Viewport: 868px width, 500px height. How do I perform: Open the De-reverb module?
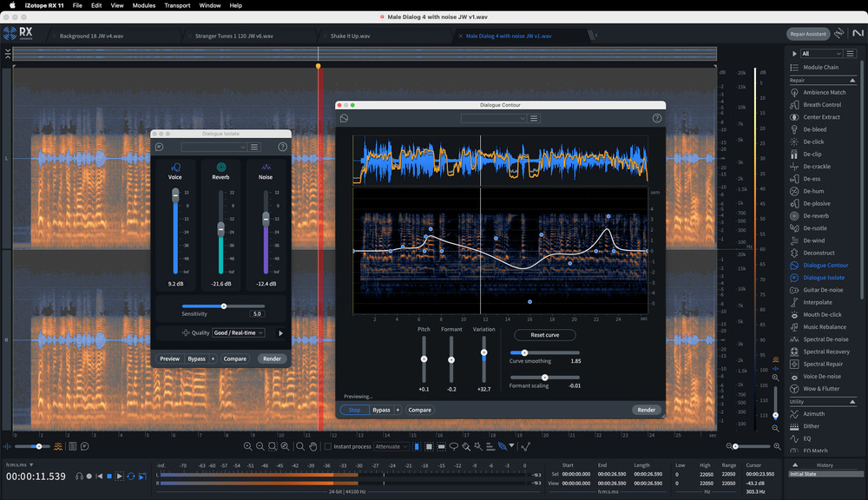click(x=815, y=215)
